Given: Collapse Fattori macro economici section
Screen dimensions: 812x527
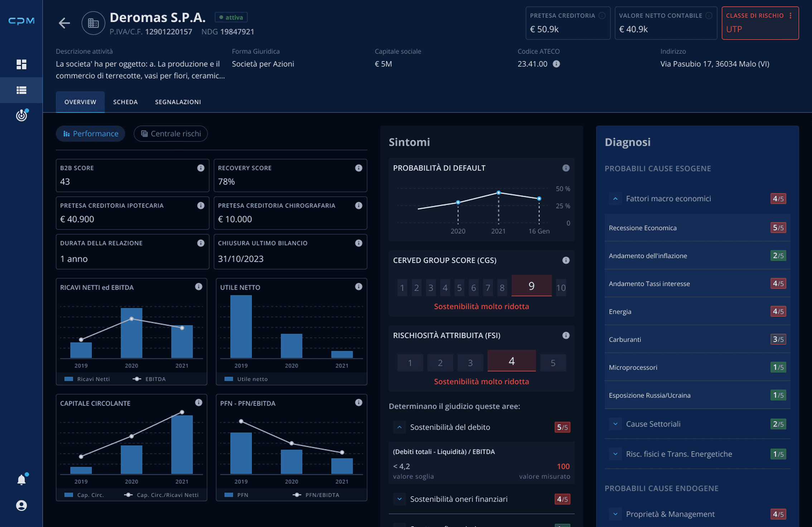Looking at the screenshot, I should pyautogui.click(x=615, y=199).
